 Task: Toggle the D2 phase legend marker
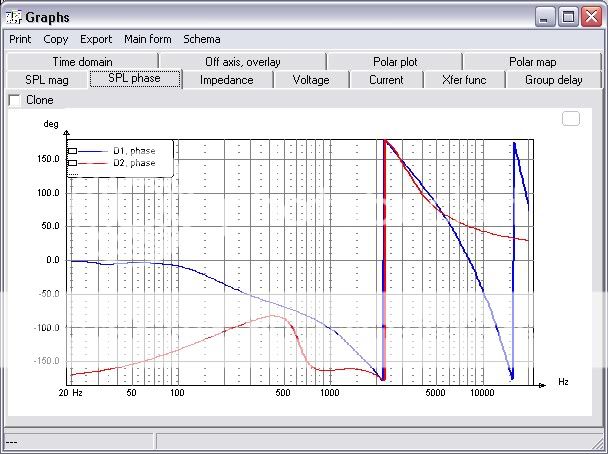point(72,162)
